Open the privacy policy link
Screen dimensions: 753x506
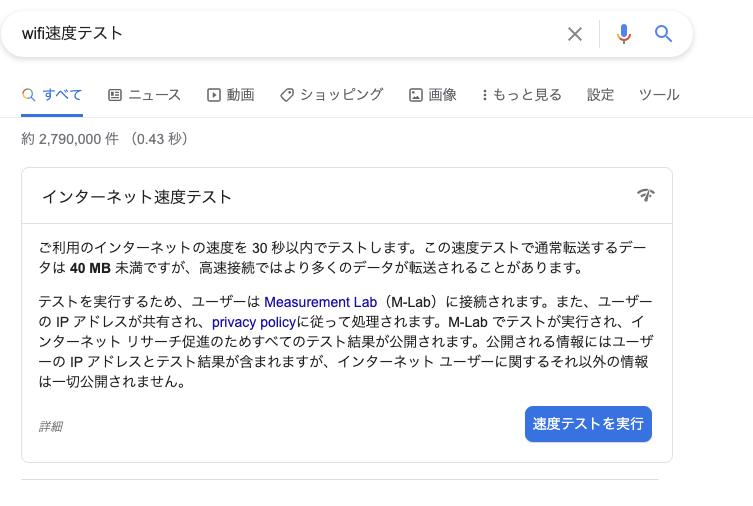point(253,322)
